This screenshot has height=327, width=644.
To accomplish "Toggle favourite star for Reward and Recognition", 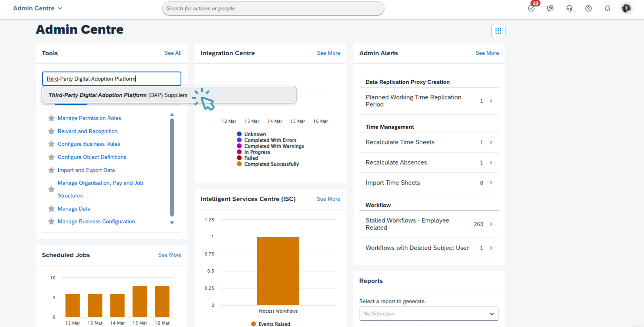I will (x=51, y=131).
